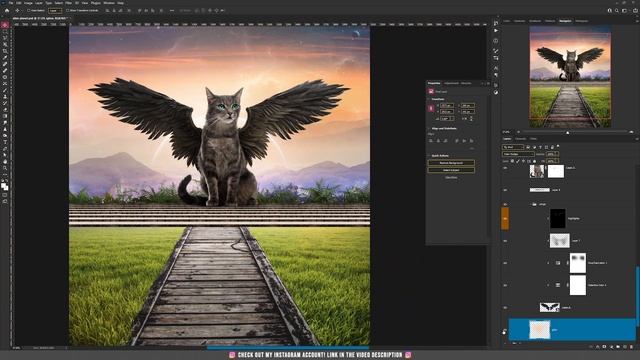Open the Window menu

click(x=109, y=3)
